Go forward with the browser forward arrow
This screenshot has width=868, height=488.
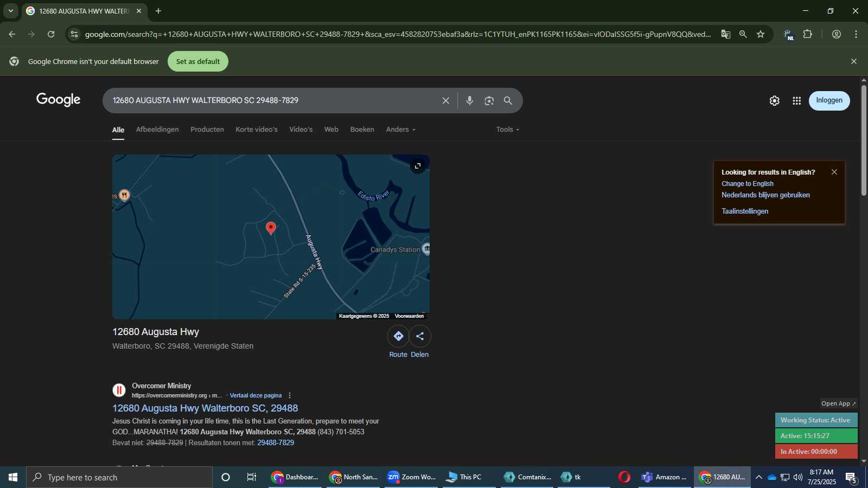point(31,34)
